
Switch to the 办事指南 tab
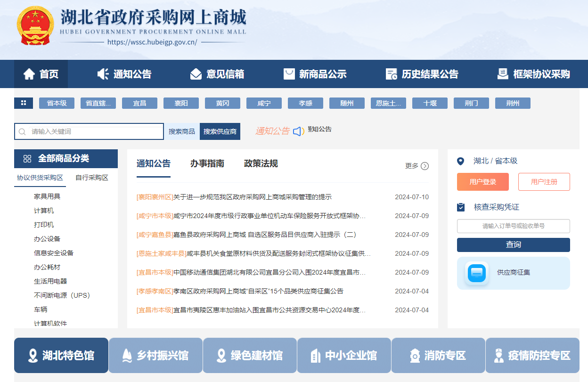(x=207, y=163)
